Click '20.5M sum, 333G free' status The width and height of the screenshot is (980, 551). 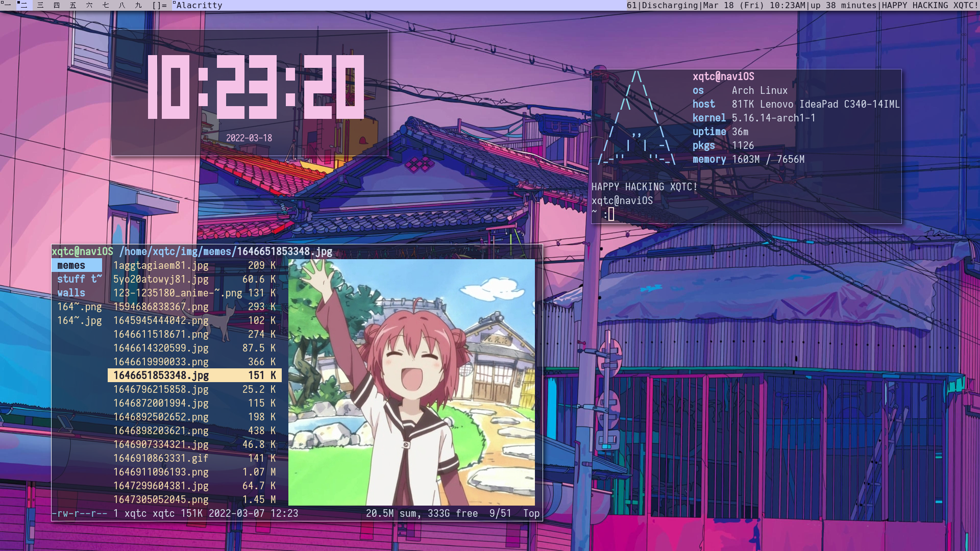click(422, 513)
